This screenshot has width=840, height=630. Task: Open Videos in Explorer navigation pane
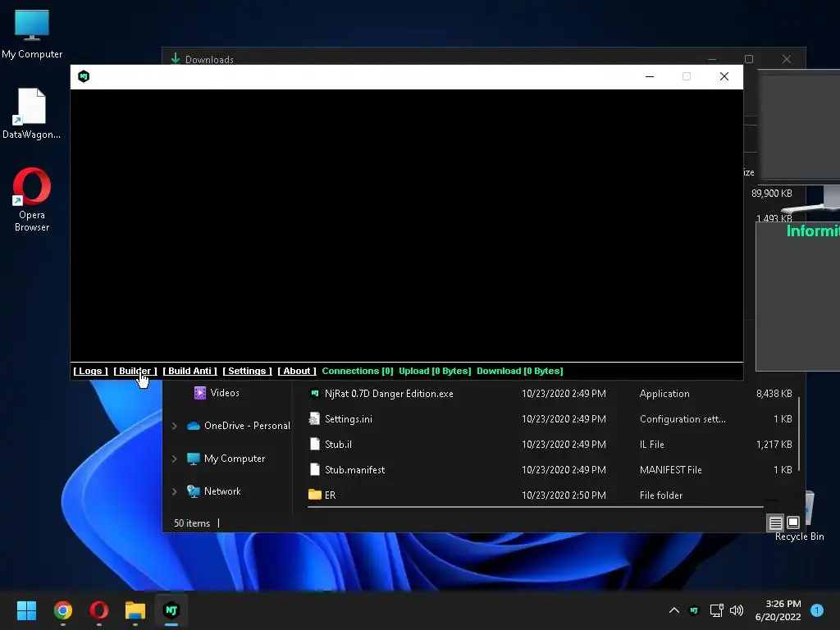point(225,393)
